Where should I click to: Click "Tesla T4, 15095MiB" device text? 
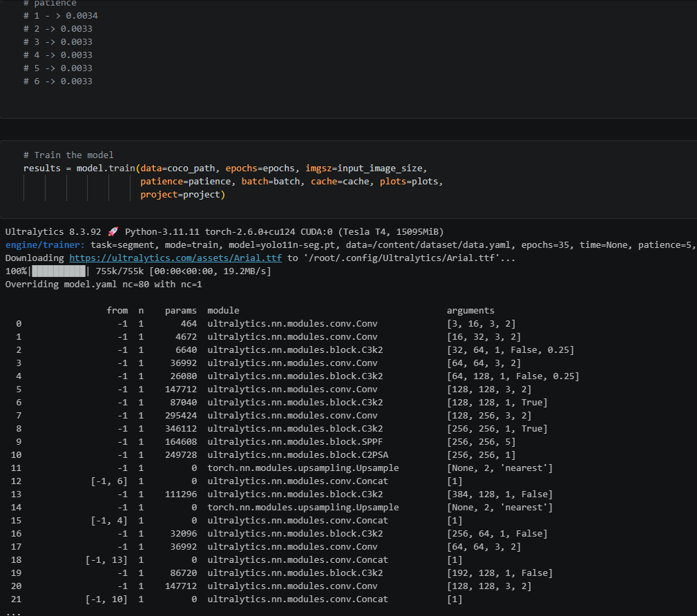[x=390, y=231]
